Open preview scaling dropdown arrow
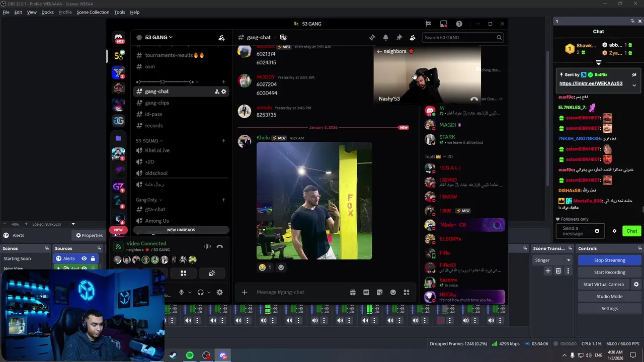644x362 pixels. click(x=73, y=224)
